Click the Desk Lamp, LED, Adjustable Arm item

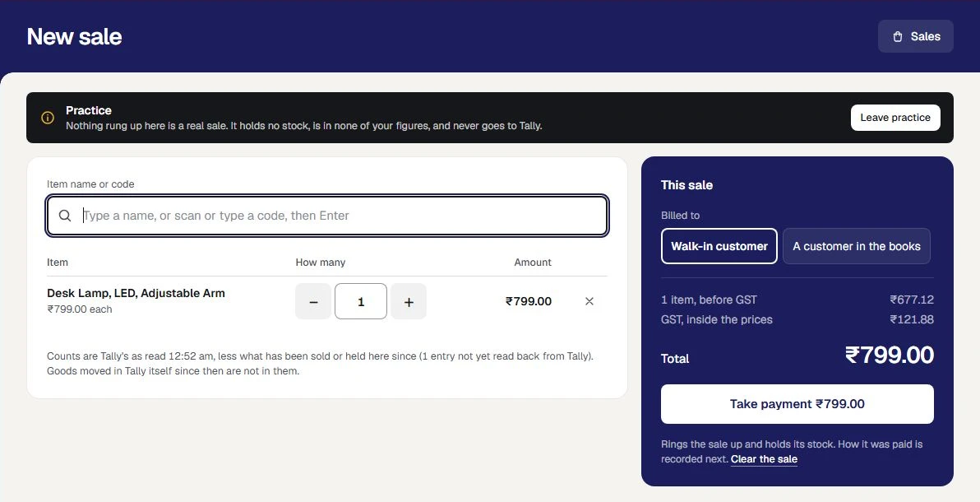tap(136, 293)
